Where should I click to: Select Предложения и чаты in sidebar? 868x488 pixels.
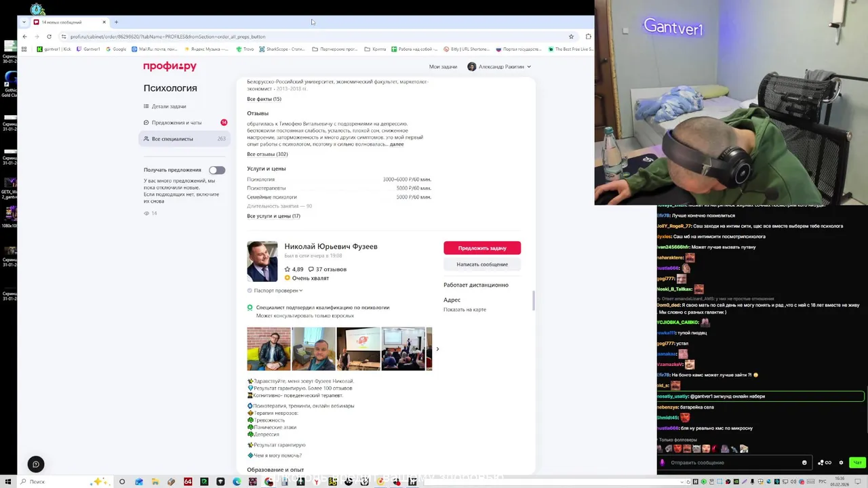185,123
